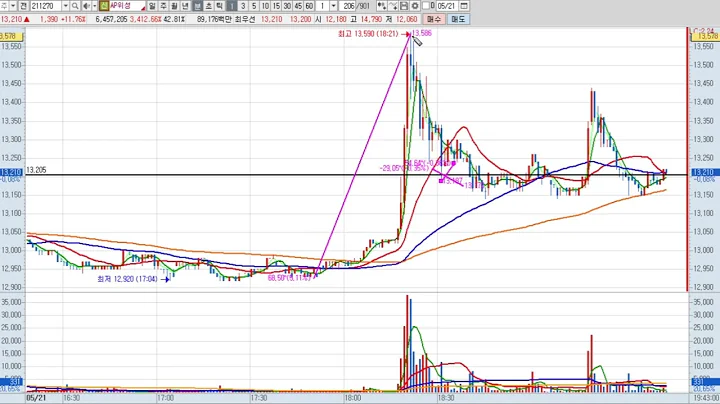The image size is (720, 404).
Task: Select the weekly (주) chart period
Action: pos(163,6)
